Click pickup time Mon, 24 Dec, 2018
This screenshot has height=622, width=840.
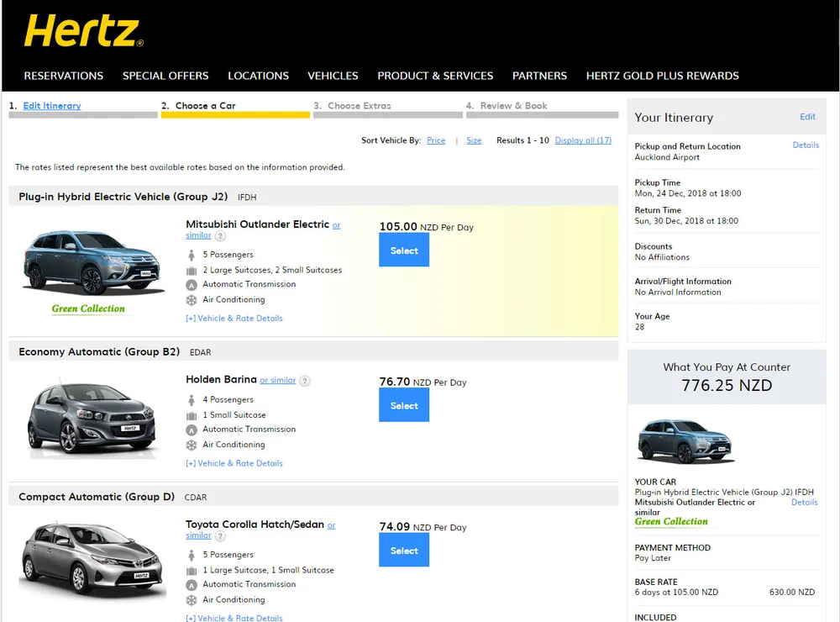(688, 193)
